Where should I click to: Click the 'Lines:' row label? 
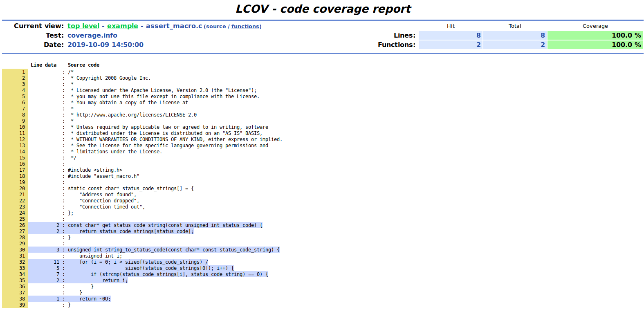(404, 35)
